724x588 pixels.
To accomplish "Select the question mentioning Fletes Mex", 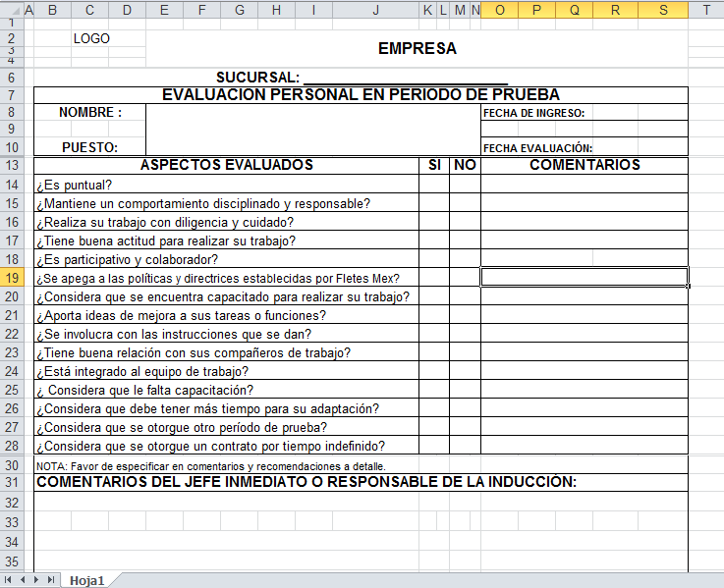I will (x=226, y=279).
